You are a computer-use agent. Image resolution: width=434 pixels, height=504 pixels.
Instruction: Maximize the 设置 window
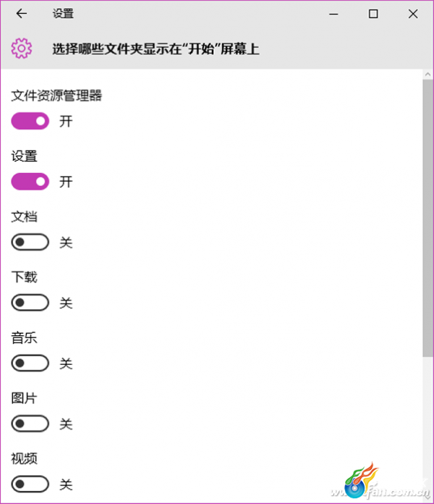coord(373,14)
